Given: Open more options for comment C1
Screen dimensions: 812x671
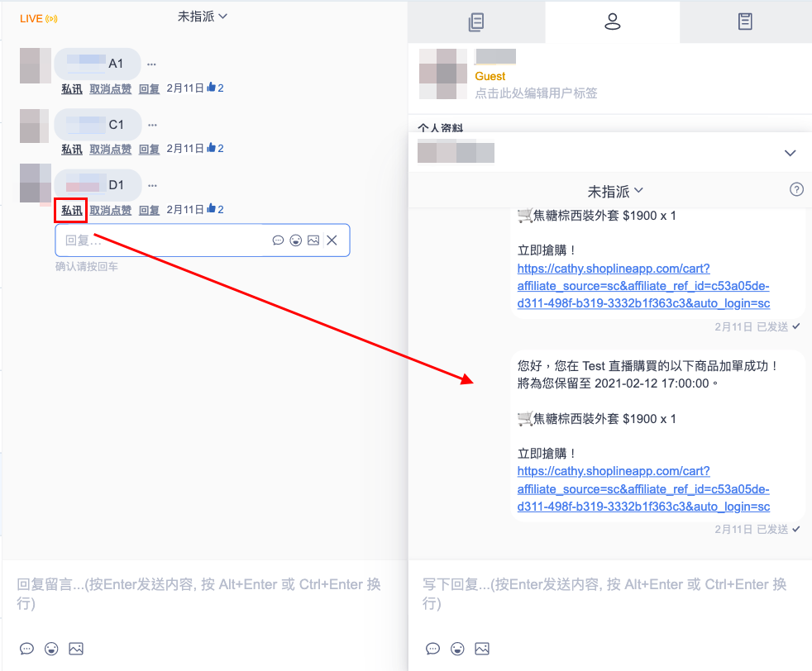Looking at the screenshot, I should point(152,126).
